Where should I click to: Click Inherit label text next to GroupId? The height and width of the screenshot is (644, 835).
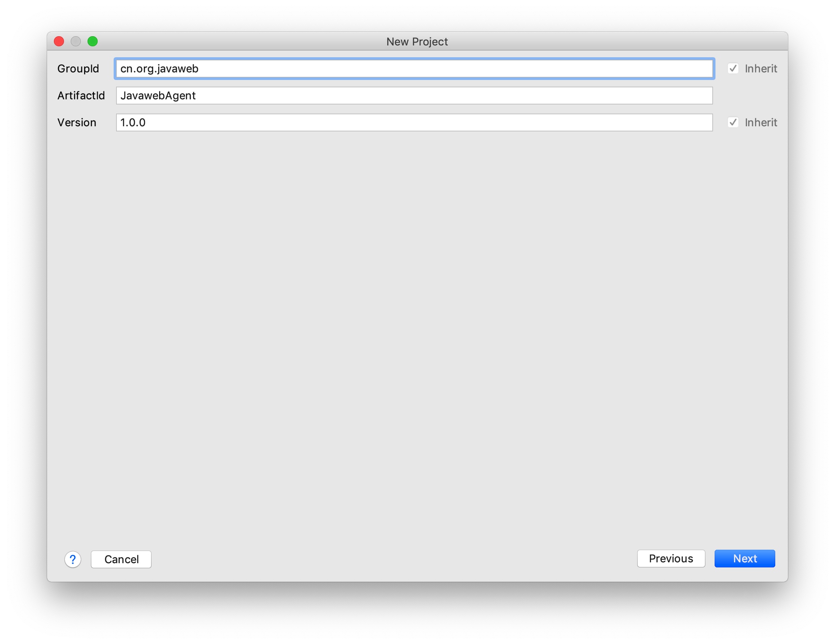point(761,69)
